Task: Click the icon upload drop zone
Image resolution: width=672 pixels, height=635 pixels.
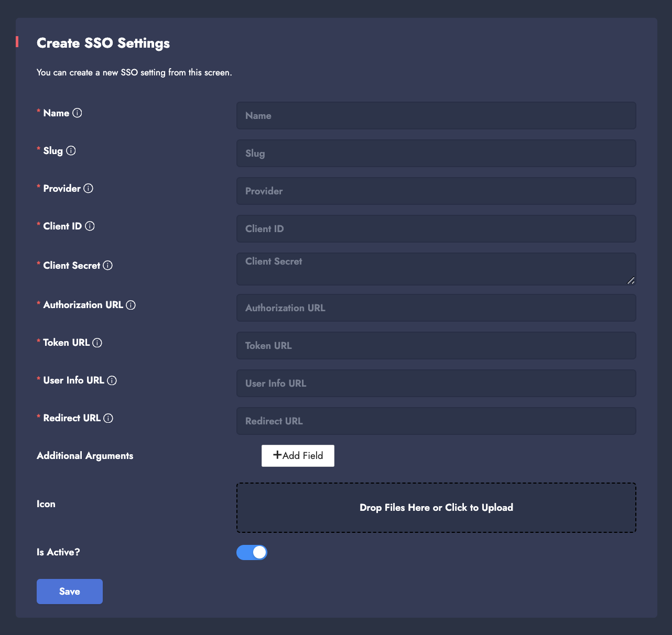Action: (436, 508)
